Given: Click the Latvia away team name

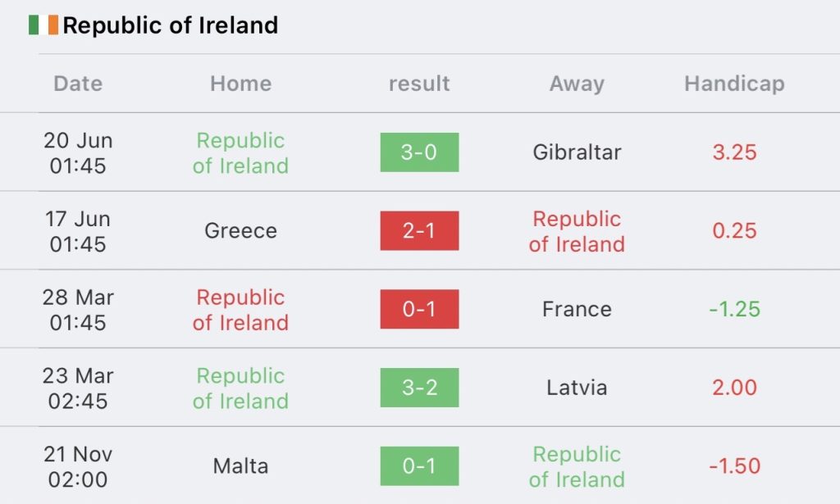Looking at the screenshot, I should coord(577,388).
